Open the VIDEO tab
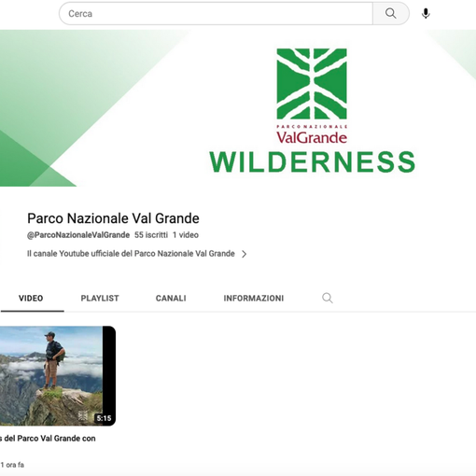 (31, 298)
